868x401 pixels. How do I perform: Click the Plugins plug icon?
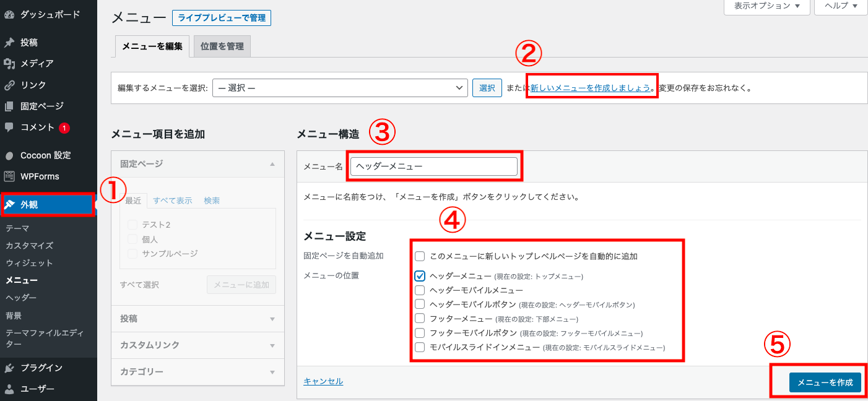(9, 368)
